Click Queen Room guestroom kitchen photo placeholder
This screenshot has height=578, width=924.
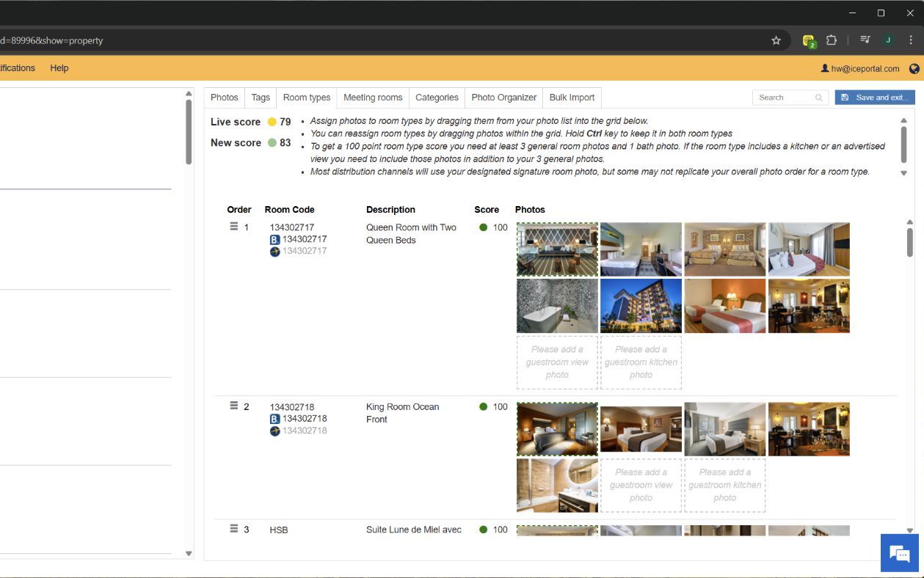coord(641,362)
